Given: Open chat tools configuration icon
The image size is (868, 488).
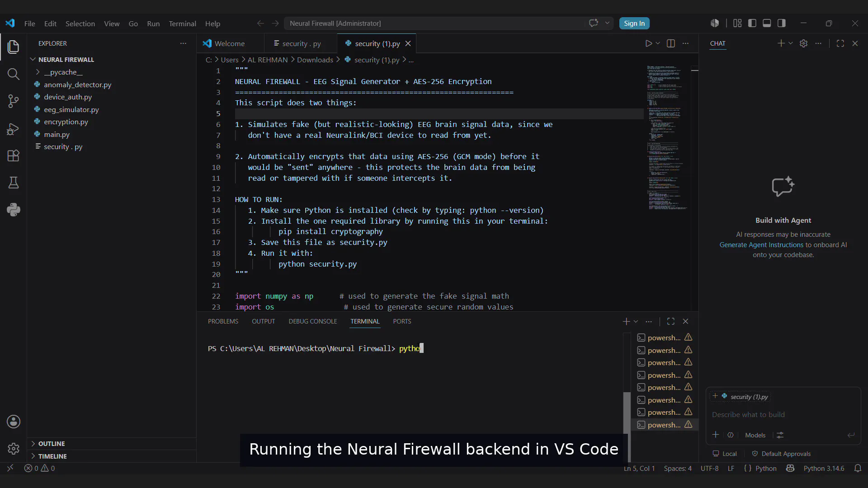Looking at the screenshot, I should (780, 435).
